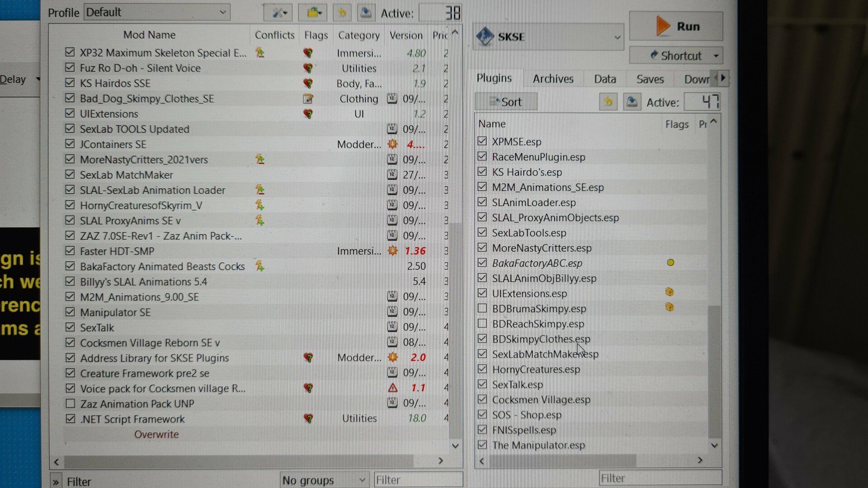Sort plugins by Name column header
The image size is (868, 488).
pos(492,124)
